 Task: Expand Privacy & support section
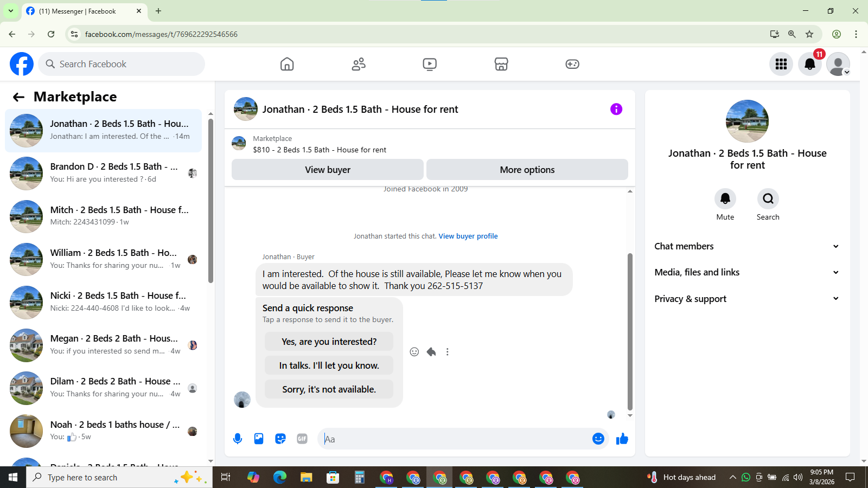click(x=747, y=299)
